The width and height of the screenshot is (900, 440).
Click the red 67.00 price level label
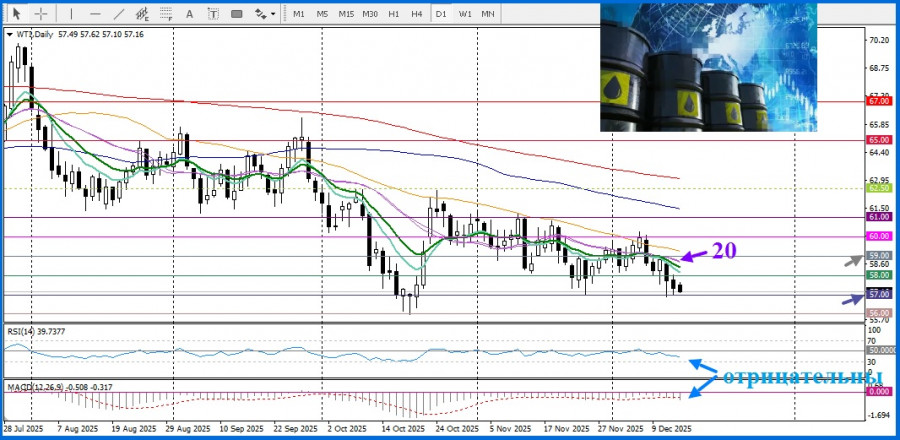(879, 101)
